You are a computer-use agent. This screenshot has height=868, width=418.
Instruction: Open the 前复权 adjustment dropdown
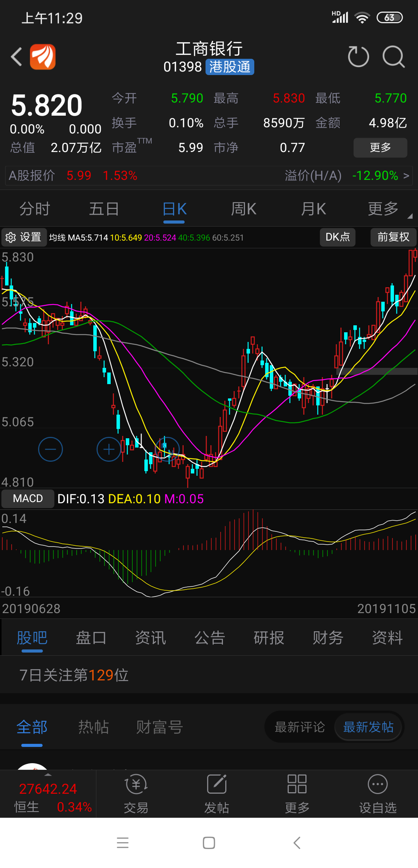point(393,237)
